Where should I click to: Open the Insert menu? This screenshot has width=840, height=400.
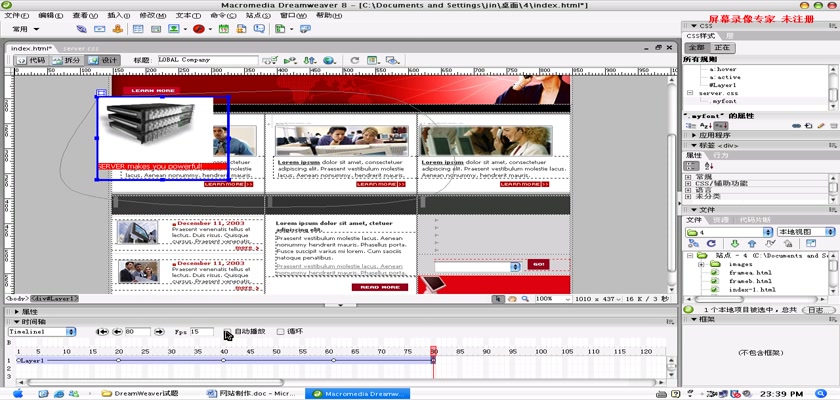point(119,16)
